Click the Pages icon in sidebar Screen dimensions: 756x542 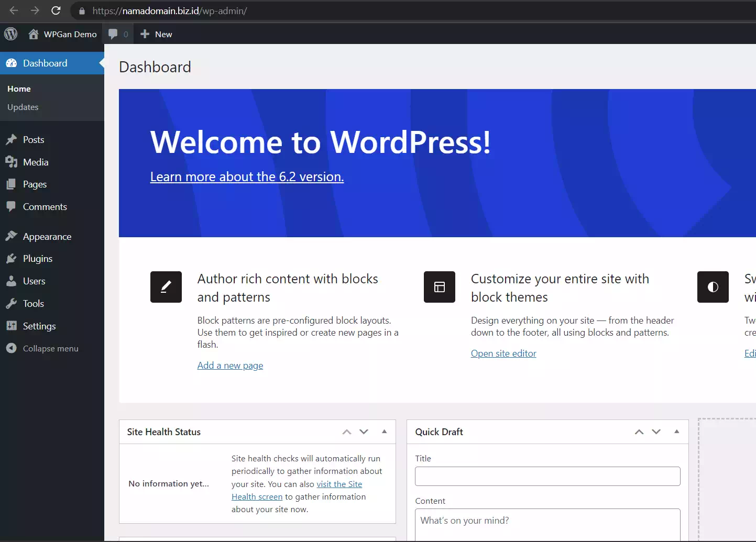12,184
